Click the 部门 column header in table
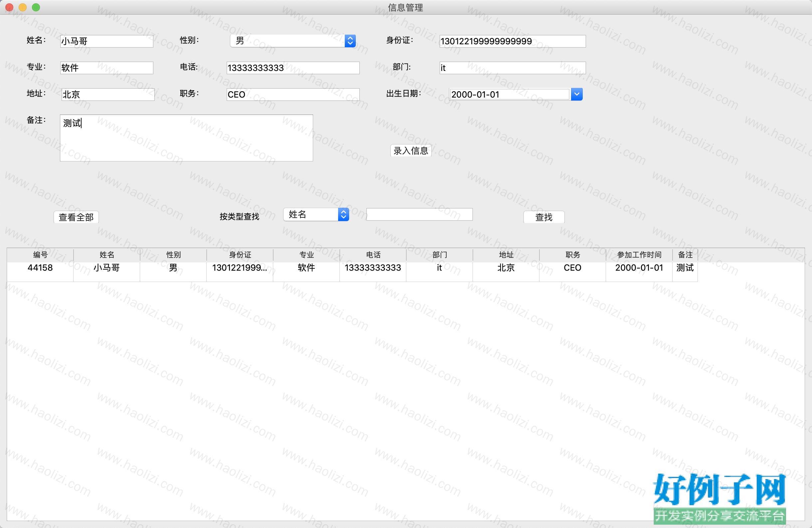The width and height of the screenshot is (812, 528). pos(439,255)
